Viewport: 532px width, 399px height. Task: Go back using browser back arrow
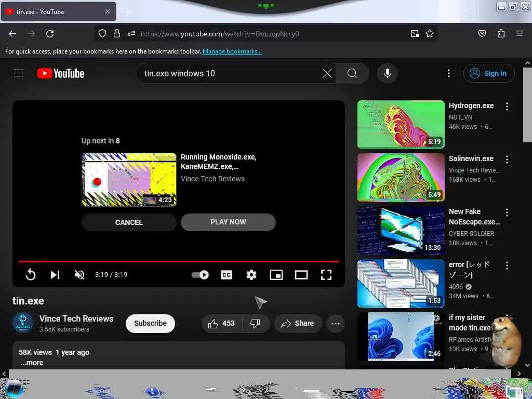(x=12, y=34)
